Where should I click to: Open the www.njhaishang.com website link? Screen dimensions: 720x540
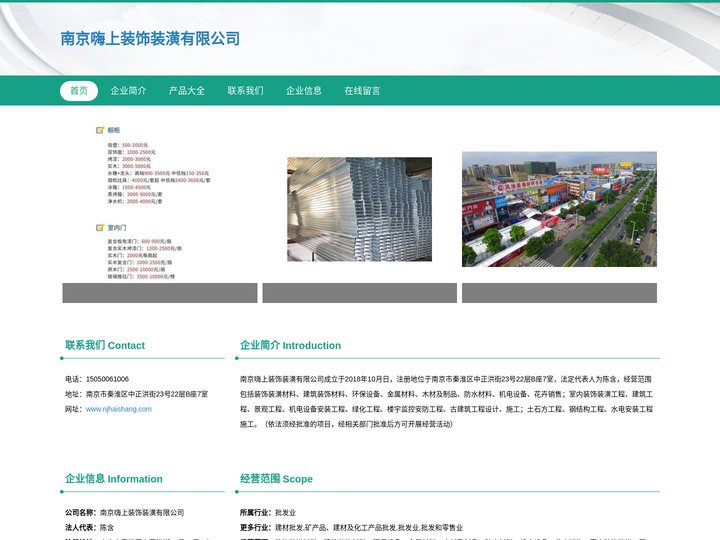pyautogui.click(x=118, y=409)
